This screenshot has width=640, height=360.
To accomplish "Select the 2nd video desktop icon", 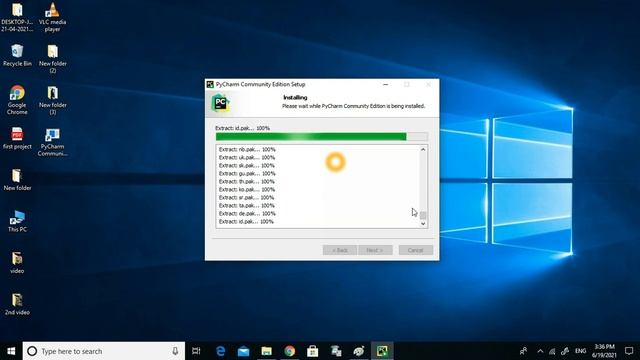I will [x=17, y=304].
